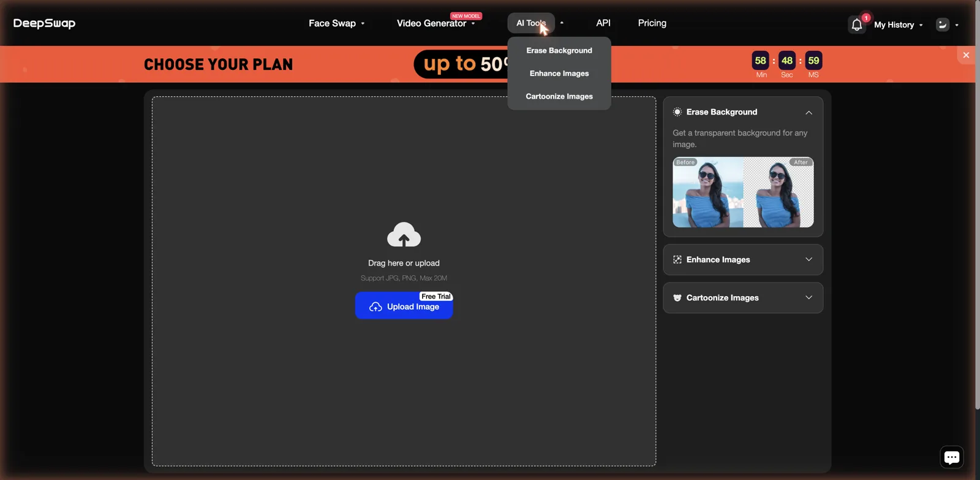Image resolution: width=980 pixels, height=480 pixels.
Task: Click the Erase Background panel icon
Action: [x=677, y=112]
